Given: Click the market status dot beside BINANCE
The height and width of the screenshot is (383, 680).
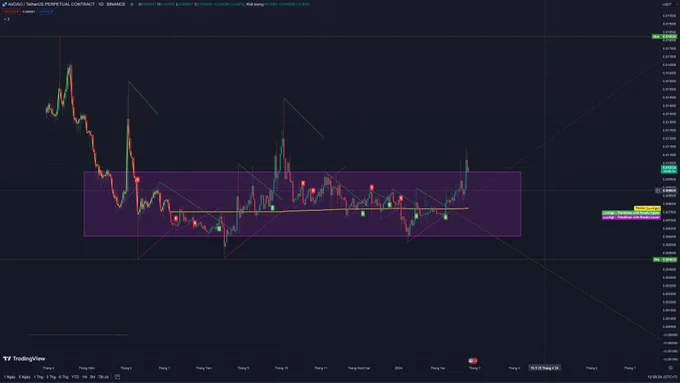Looking at the screenshot, I should coord(132,4).
